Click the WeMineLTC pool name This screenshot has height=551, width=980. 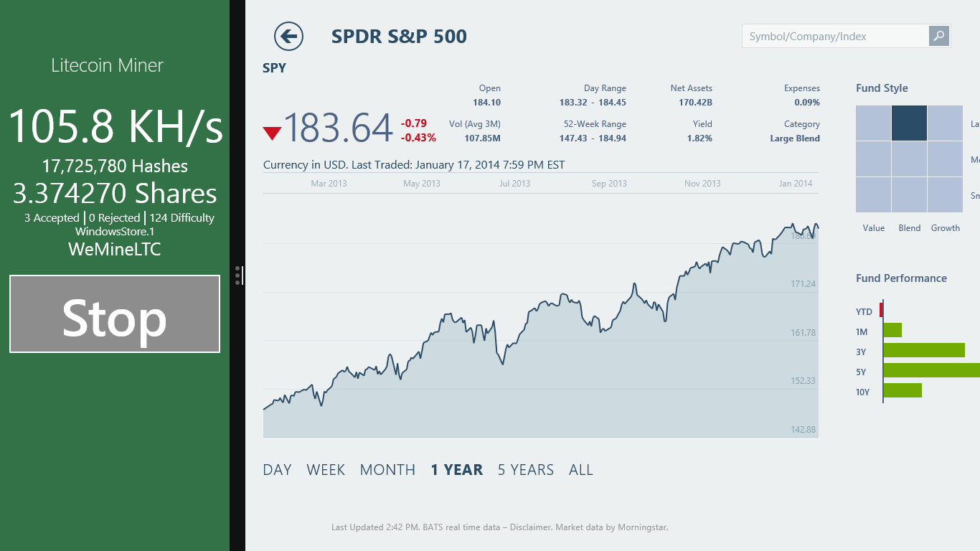point(115,250)
